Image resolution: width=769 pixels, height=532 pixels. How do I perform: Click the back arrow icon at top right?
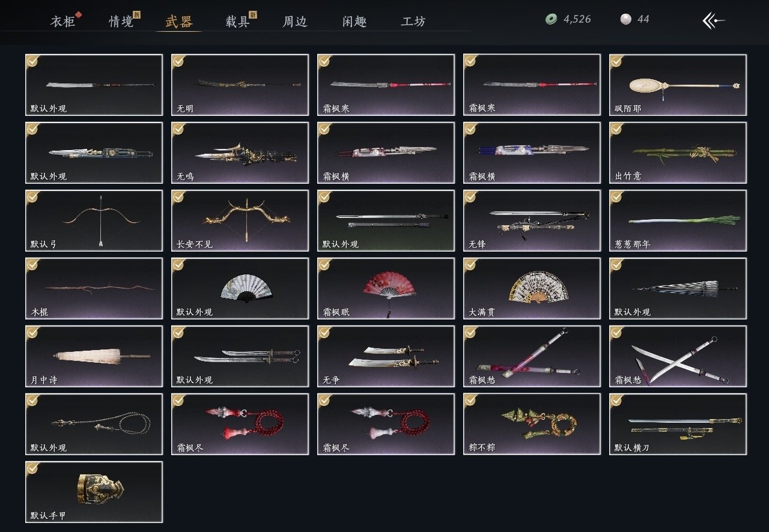pyautogui.click(x=714, y=20)
